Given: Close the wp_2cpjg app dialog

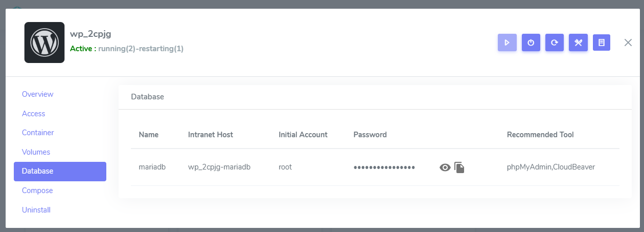Looking at the screenshot, I should (628, 43).
